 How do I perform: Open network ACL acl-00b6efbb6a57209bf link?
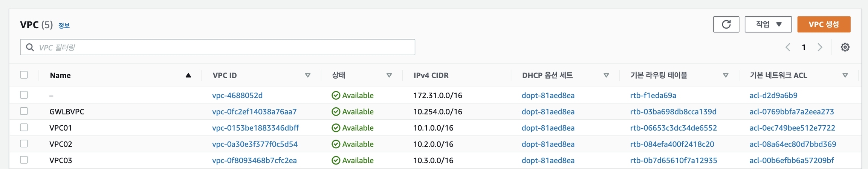click(792, 161)
